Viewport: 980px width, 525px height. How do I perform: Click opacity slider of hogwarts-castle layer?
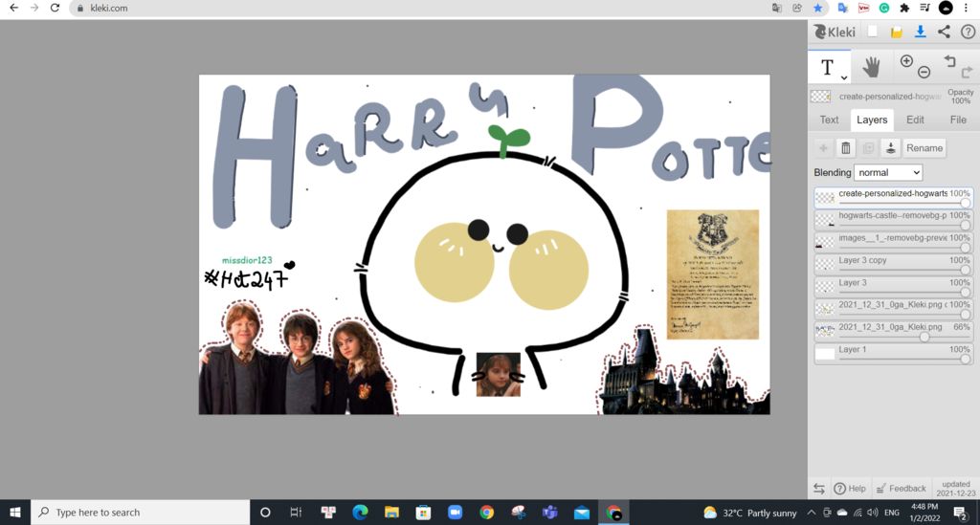pos(903,225)
